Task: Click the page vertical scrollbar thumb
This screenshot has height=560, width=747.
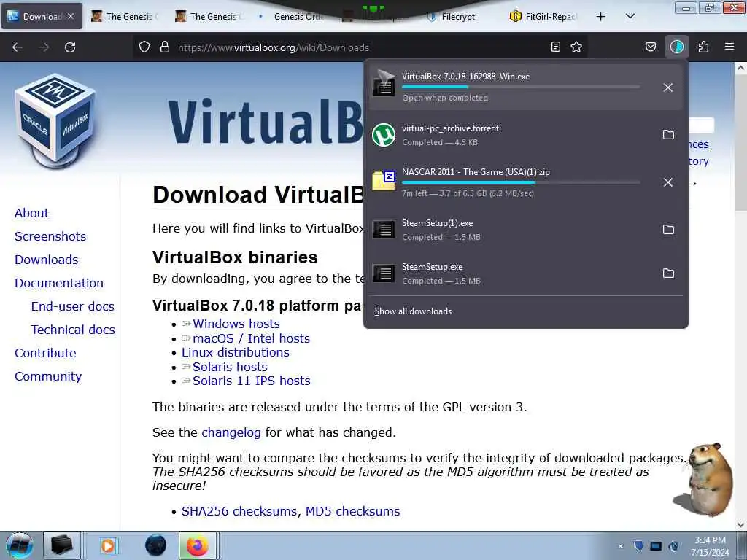Action: click(740, 141)
